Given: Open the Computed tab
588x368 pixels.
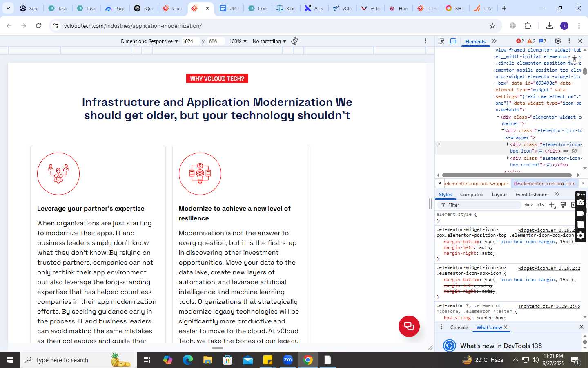Looking at the screenshot, I should tap(472, 195).
